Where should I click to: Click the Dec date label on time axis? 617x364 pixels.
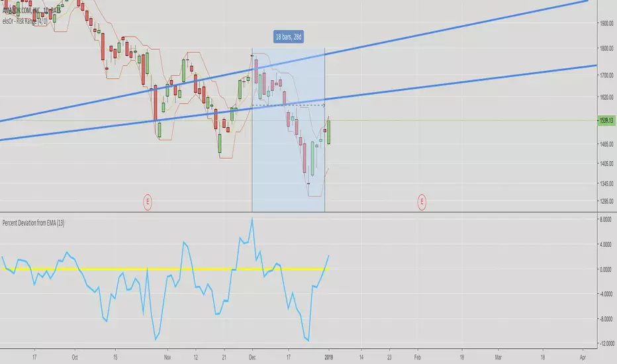point(252,357)
